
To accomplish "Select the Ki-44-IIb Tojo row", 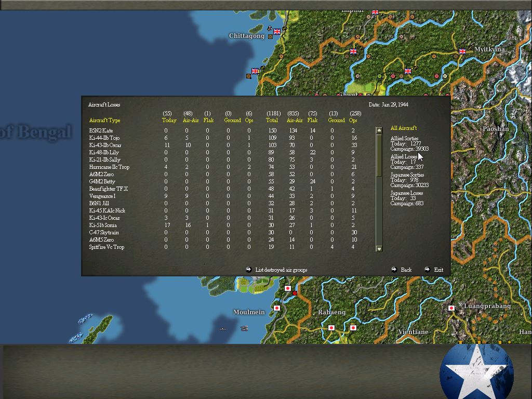I will [224, 138].
